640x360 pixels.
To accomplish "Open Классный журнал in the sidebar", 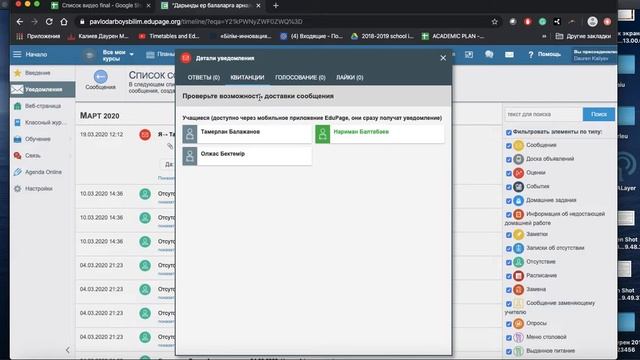I will click(x=42, y=122).
